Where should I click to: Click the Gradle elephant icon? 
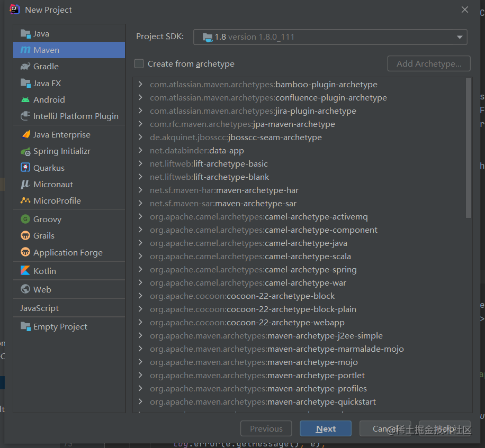[x=25, y=67]
